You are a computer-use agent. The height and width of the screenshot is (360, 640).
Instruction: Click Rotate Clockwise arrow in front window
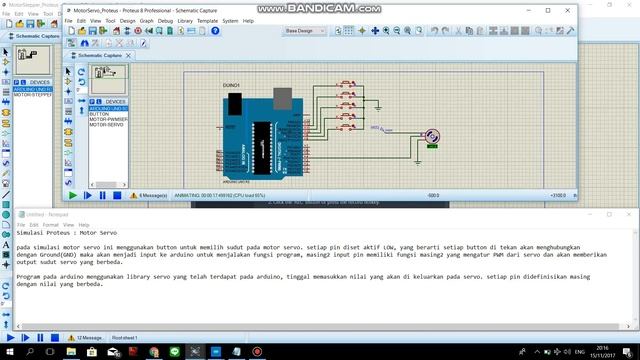click(81, 72)
